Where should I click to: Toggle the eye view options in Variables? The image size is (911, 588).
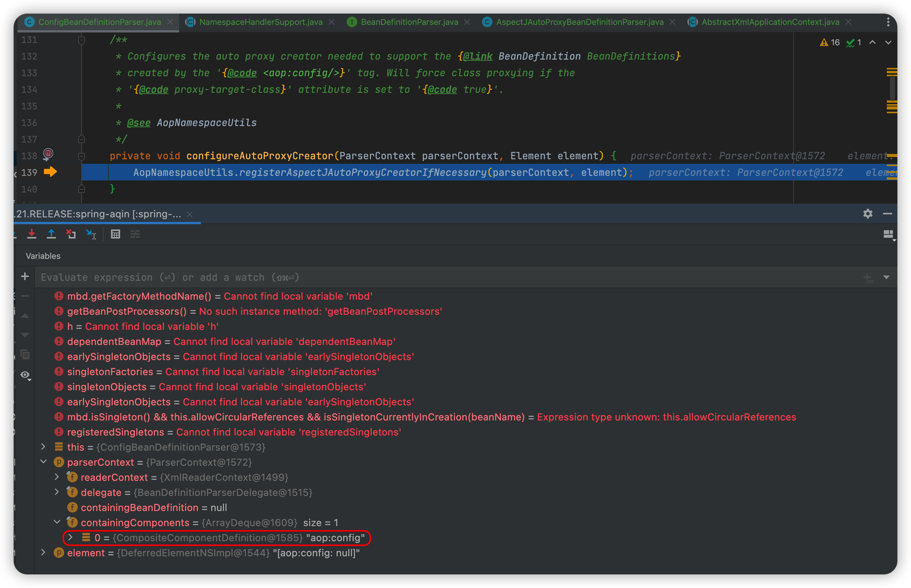(25, 375)
